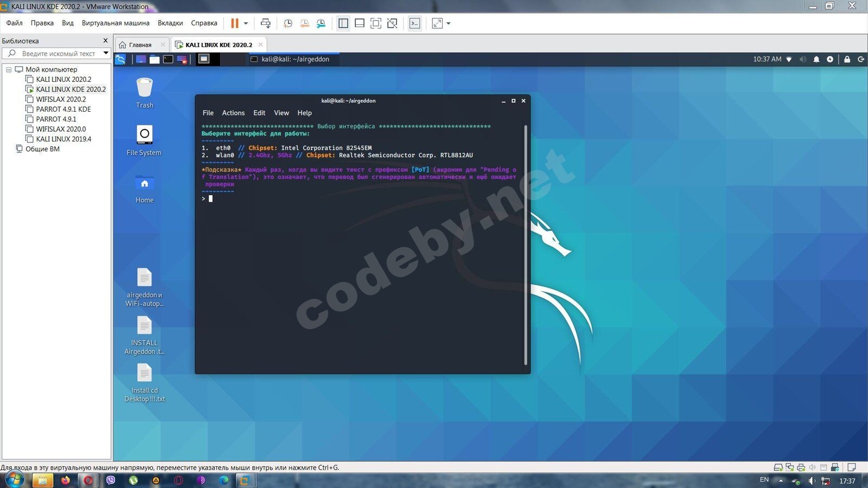Open the snapshot manager wrench icon

coord(321,23)
